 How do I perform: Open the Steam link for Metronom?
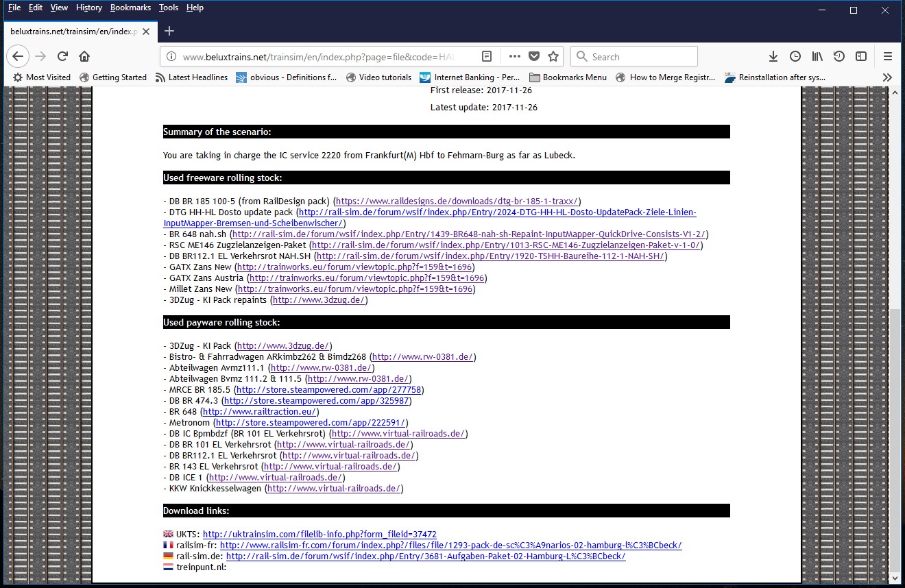click(x=311, y=423)
